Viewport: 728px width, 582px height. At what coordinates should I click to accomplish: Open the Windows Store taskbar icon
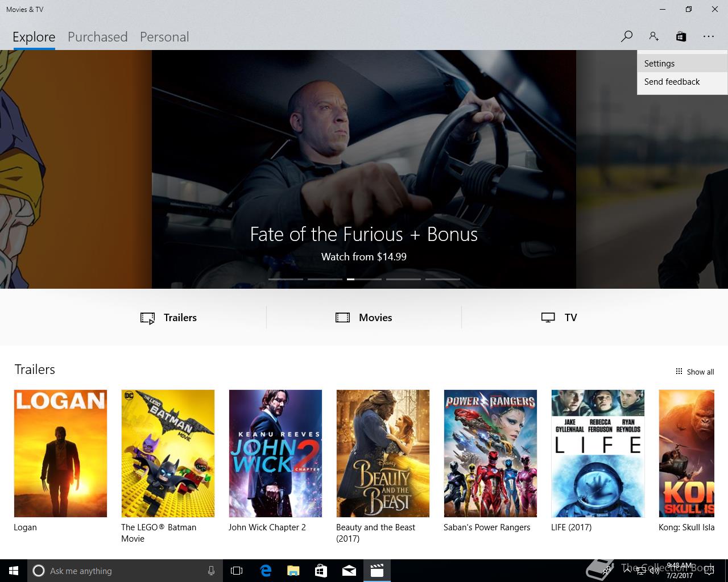point(321,571)
